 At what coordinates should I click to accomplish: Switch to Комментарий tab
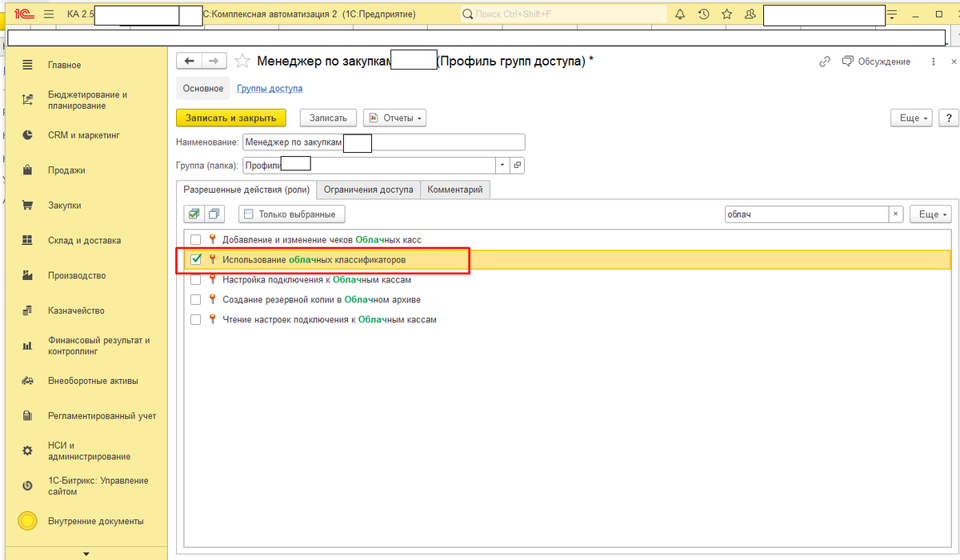coord(455,190)
